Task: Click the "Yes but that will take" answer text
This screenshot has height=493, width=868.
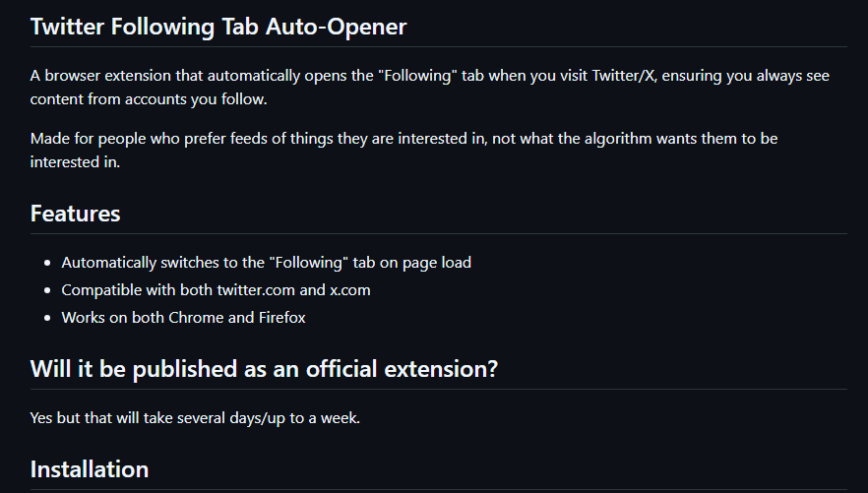Action: pyautogui.click(x=195, y=418)
